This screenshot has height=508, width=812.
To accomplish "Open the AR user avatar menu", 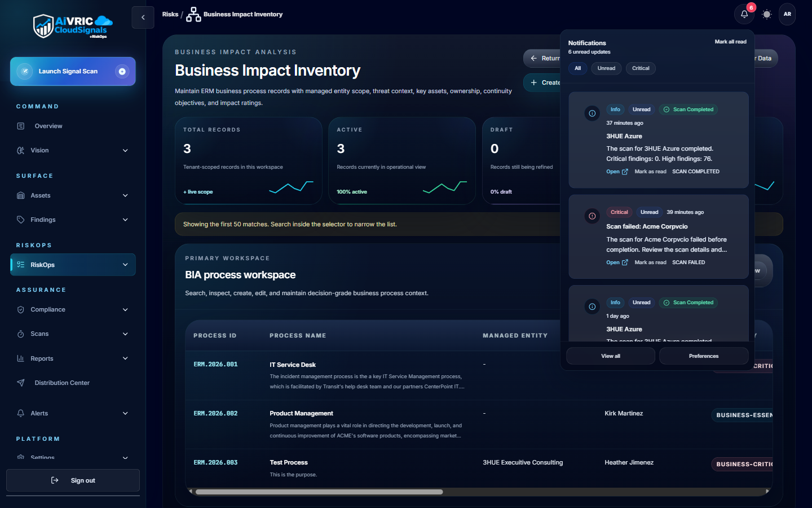I will click(x=787, y=14).
